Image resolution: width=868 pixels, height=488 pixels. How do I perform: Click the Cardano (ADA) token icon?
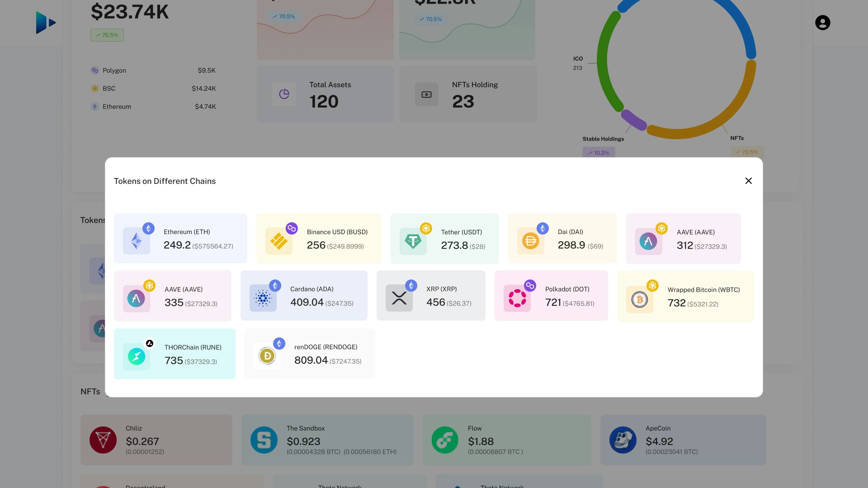pyautogui.click(x=263, y=298)
